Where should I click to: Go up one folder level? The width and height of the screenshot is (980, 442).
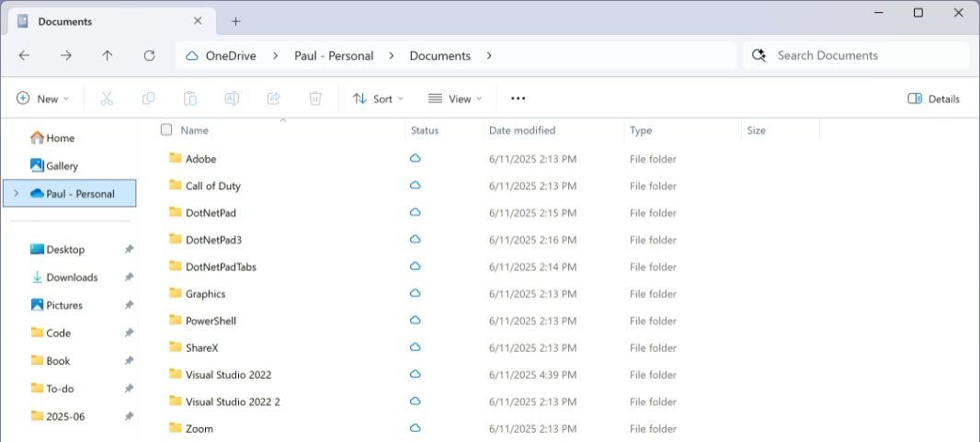108,56
